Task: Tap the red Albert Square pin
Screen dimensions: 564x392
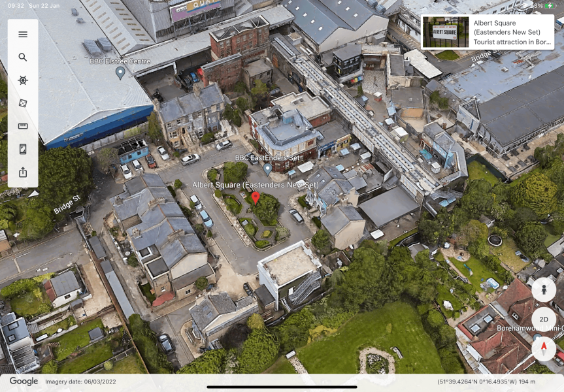Action: tap(256, 198)
